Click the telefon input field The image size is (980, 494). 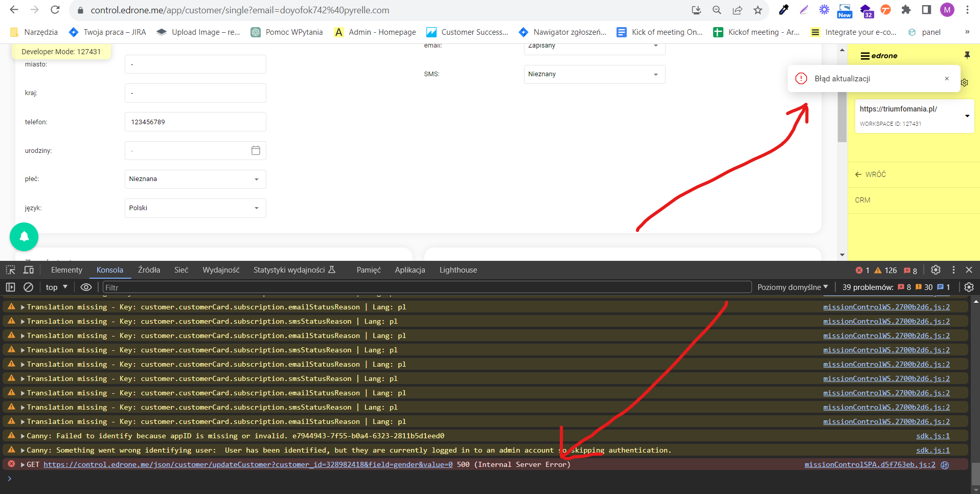195,122
